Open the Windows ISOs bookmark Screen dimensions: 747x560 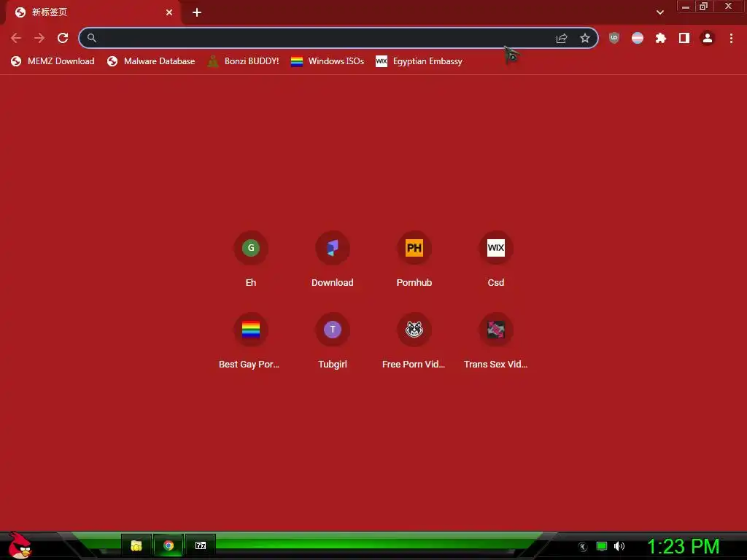tap(328, 61)
